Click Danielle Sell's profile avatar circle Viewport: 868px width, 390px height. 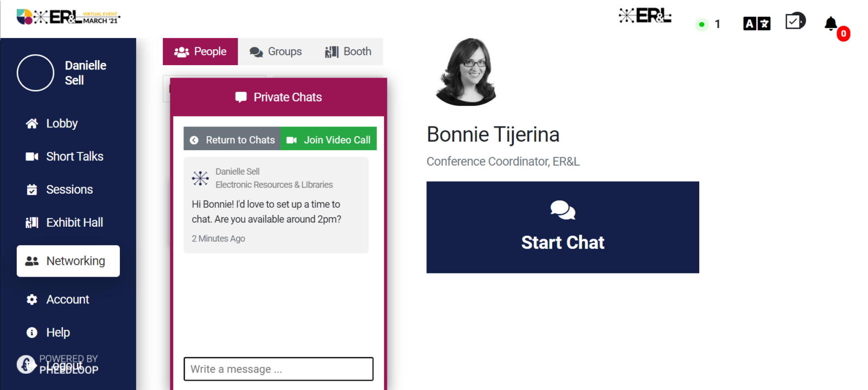(35, 73)
